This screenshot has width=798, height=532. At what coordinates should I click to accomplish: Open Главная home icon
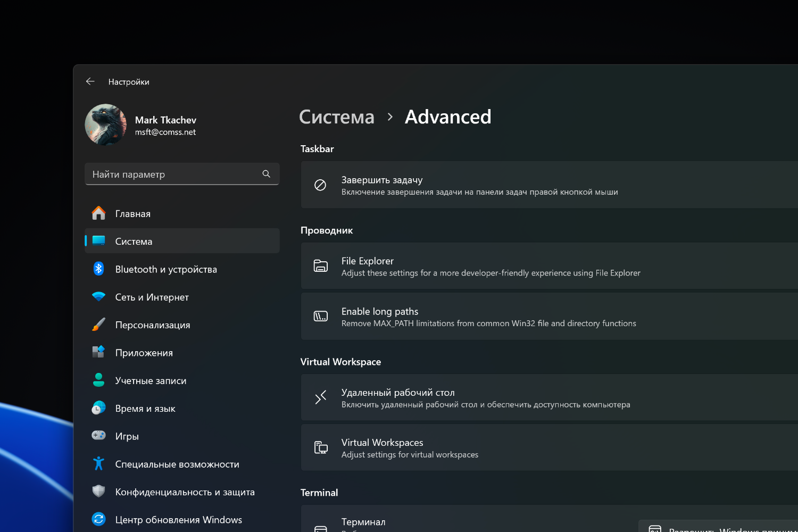point(99,213)
